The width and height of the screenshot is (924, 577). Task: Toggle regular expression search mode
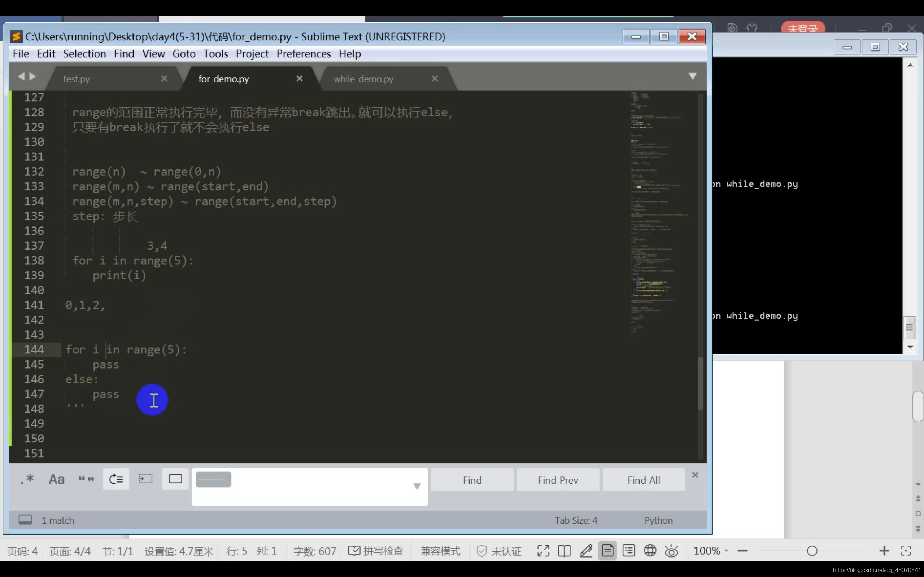(x=27, y=479)
